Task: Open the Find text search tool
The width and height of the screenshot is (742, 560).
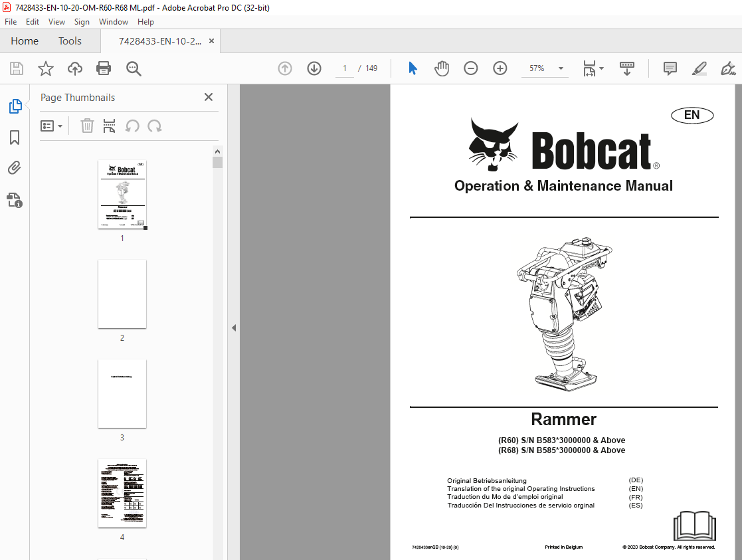Action: tap(134, 68)
